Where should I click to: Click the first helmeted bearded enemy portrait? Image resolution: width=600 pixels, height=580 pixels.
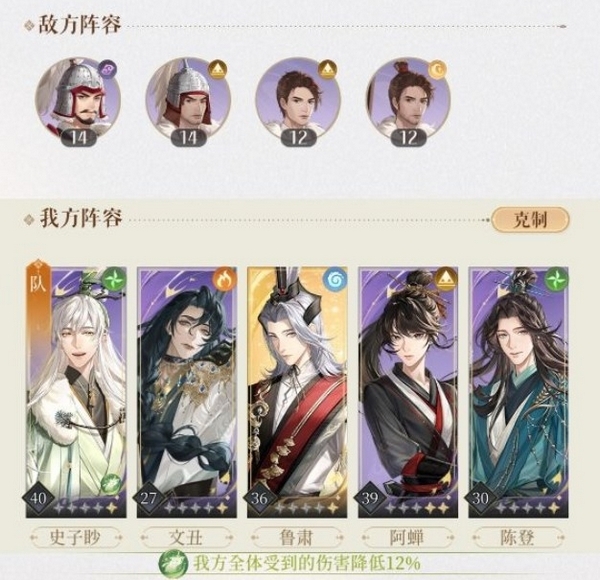coord(78,99)
